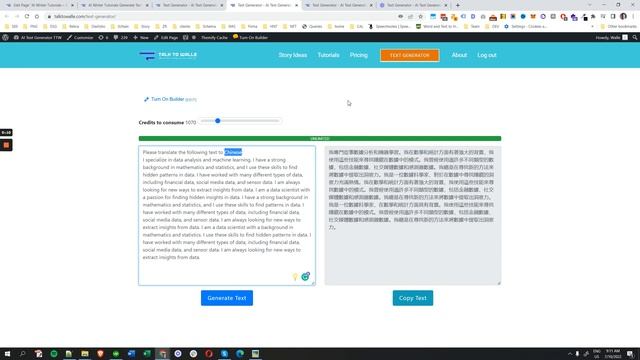640x360 pixels.
Task: Open Opera from the taskbar
Action: (209, 353)
